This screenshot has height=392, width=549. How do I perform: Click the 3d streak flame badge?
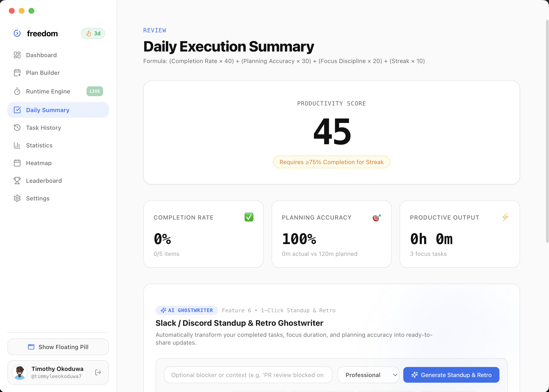[x=93, y=34]
